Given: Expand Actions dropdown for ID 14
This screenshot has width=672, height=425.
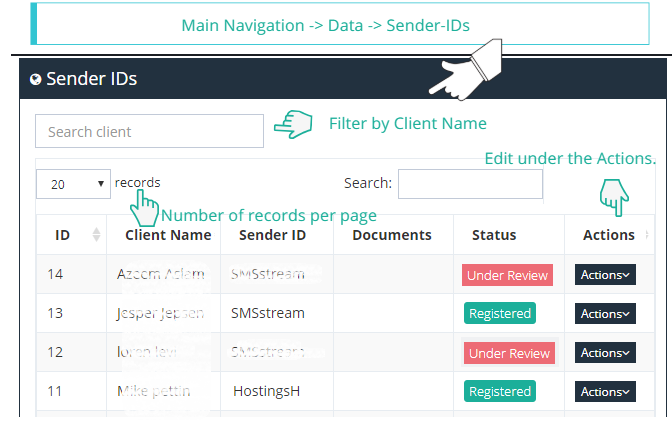Looking at the screenshot, I should coord(605,274).
